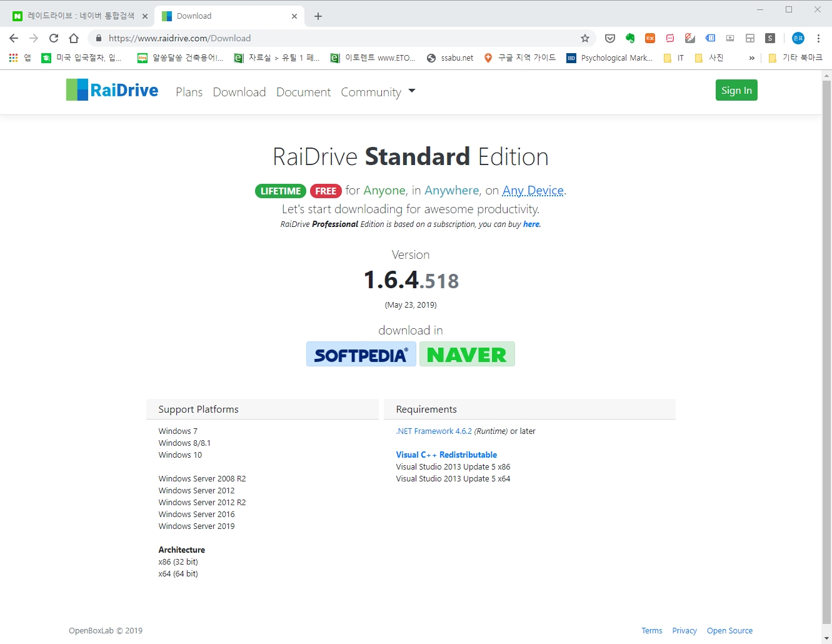
Task: Open the .NET Framework 4.6.2 link
Action: (434, 431)
